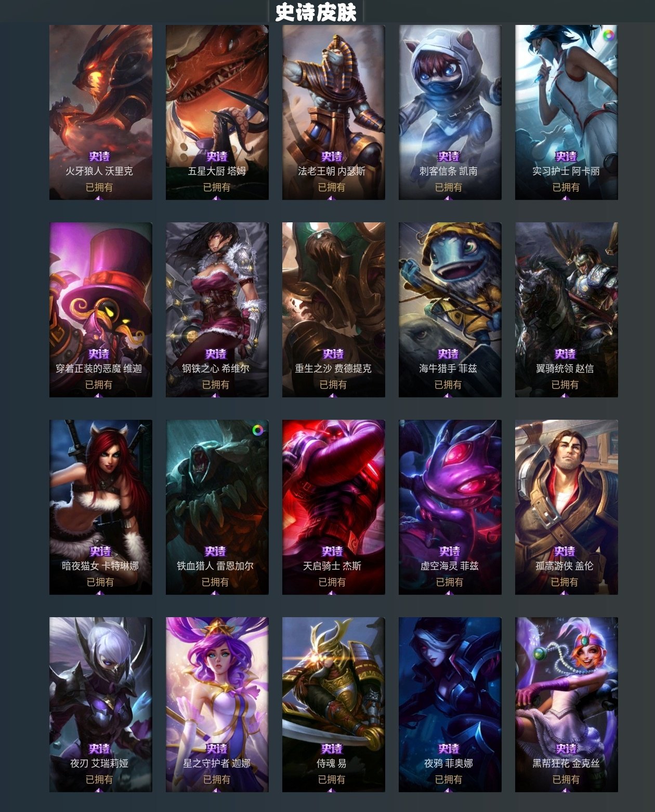Click the 史诗 badge on 天启骑士 杰斯
655x812 pixels.
click(332, 551)
